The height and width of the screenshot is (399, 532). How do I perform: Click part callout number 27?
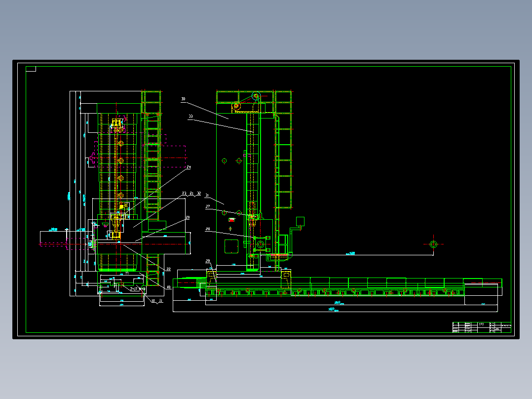coord(208,206)
